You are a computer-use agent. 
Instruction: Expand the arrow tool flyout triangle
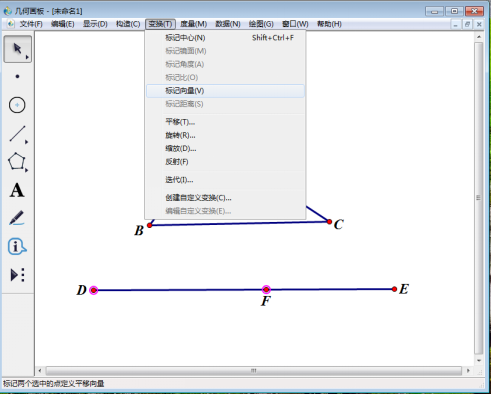point(27,57)
